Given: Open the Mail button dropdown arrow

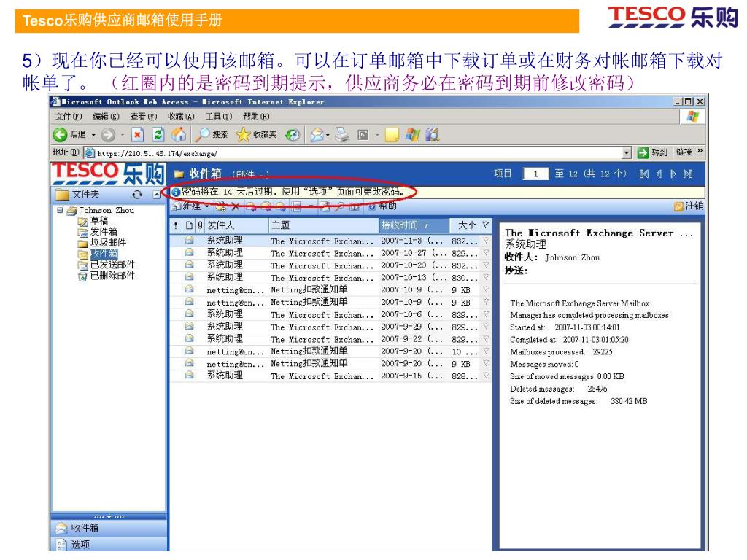Looking at the screenshot, I should pyautogui.click(x=328, y=136).
